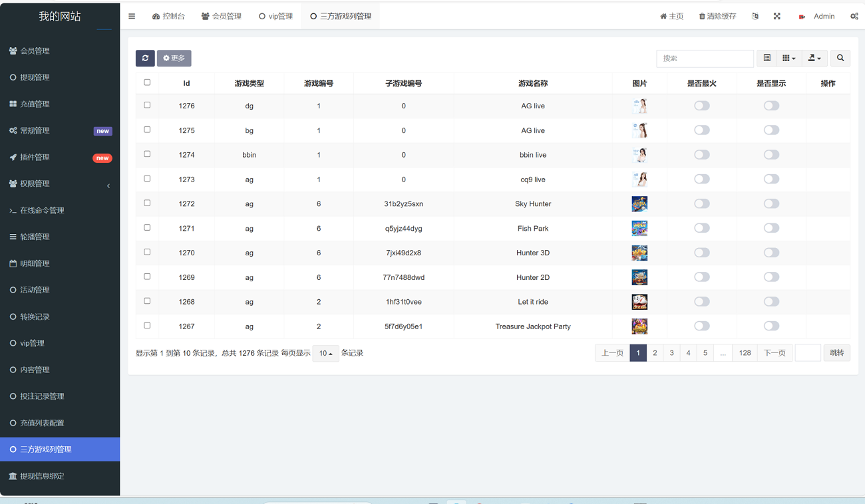Viewport: 865px width, 504px height.
Task: Toggle the table card view icon
Action: tap(767, 59)
